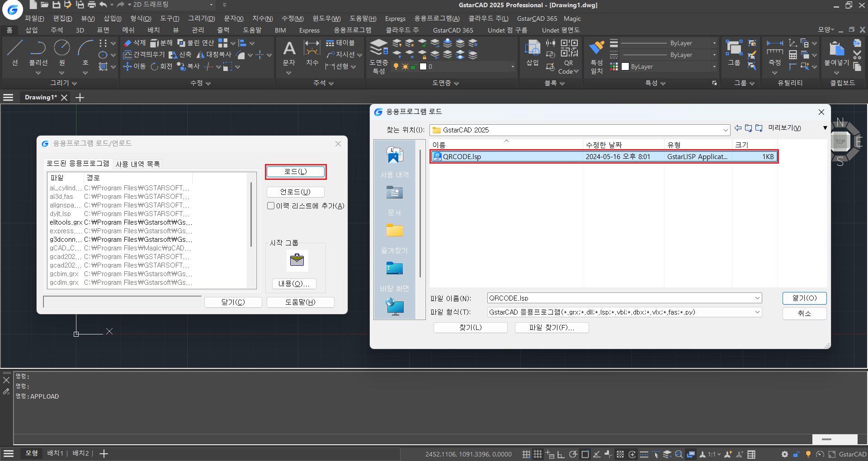
Task: Click the loaded applications list scrollbar
Action: 251,215
